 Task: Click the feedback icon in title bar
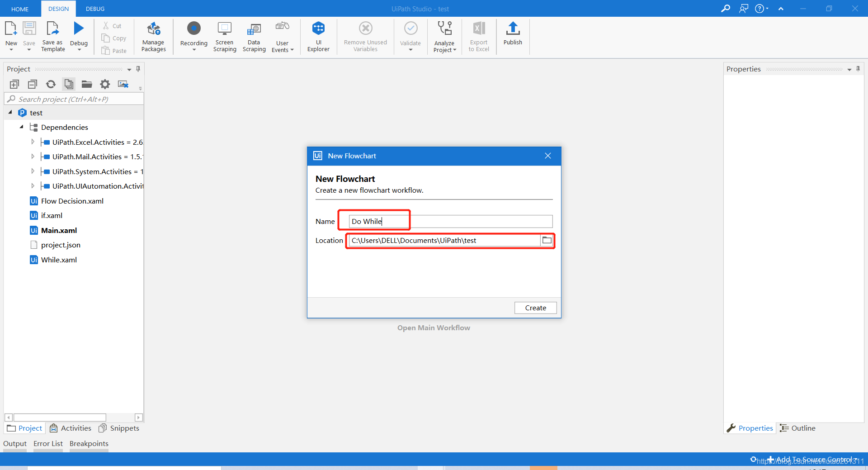click(x=744, y=9)
